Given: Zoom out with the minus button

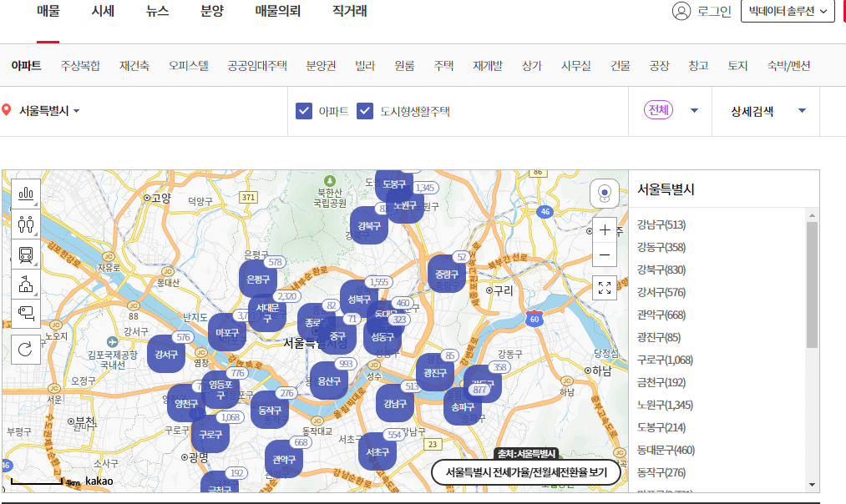Looking at the screenshot, I should tap(605, 255).
